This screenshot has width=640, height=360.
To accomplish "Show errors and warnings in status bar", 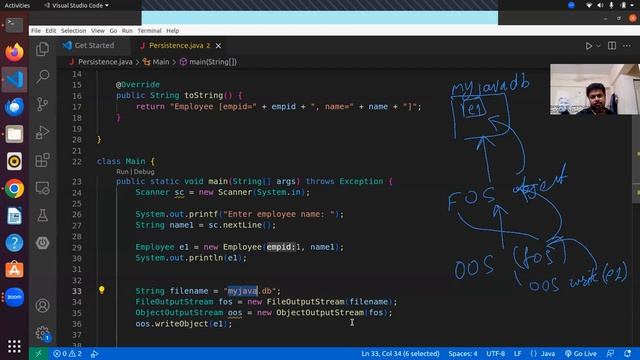I will (x=67, y=353).
